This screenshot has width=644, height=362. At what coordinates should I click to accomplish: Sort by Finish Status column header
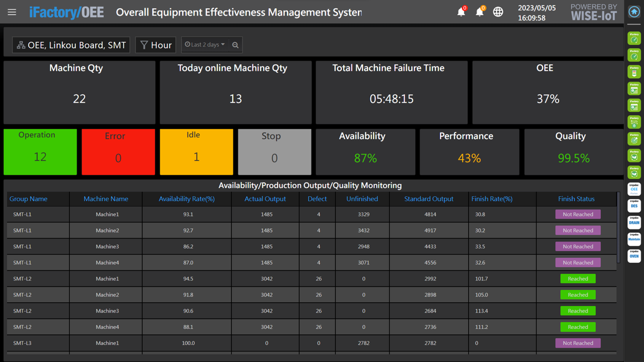click(576, 199)
